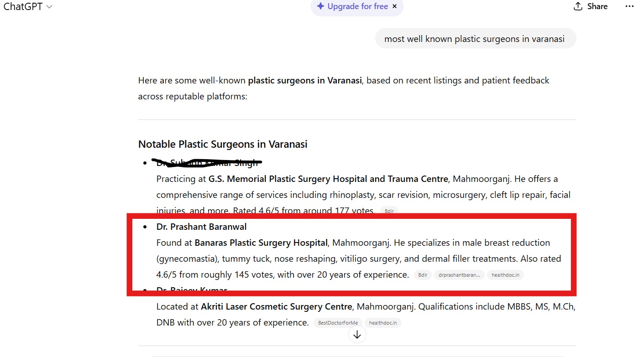The image size is (644, 357).
Task: Dismiss the Upgrade for free banner
Action: point(395,6)
